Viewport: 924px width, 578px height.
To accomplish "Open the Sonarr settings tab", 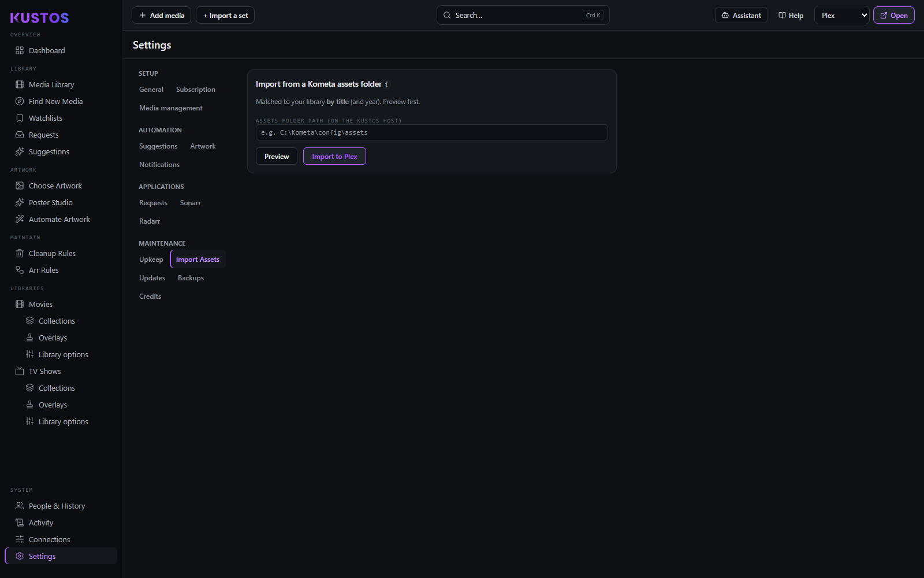I will tap(191, 203).
